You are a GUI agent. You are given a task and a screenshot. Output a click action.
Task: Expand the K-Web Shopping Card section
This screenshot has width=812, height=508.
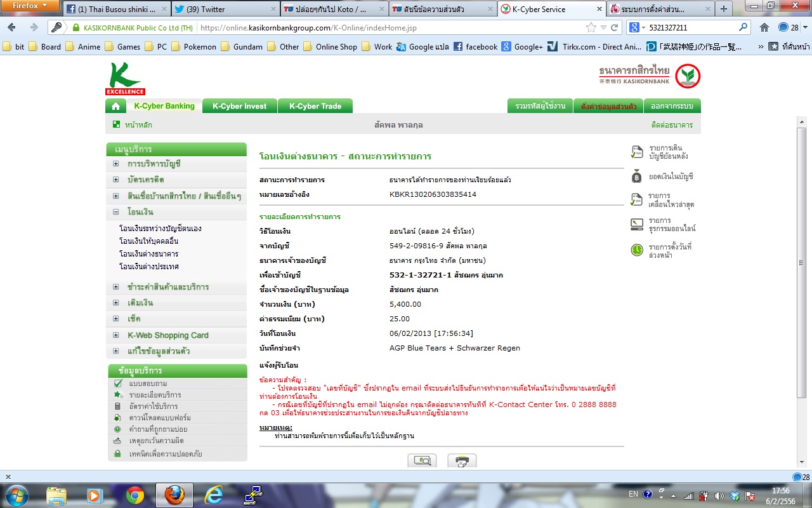point(116,335)
